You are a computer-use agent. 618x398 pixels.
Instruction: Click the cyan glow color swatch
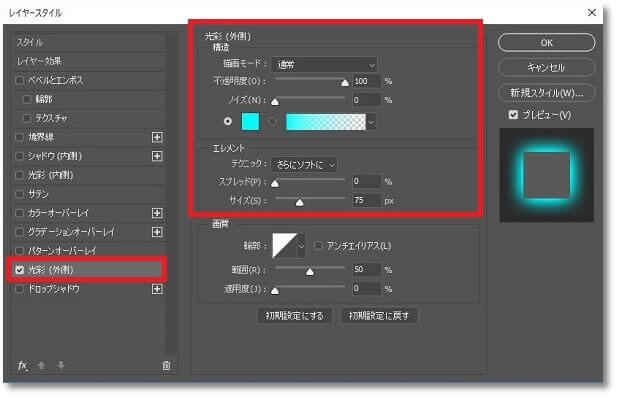coord(250,121)
